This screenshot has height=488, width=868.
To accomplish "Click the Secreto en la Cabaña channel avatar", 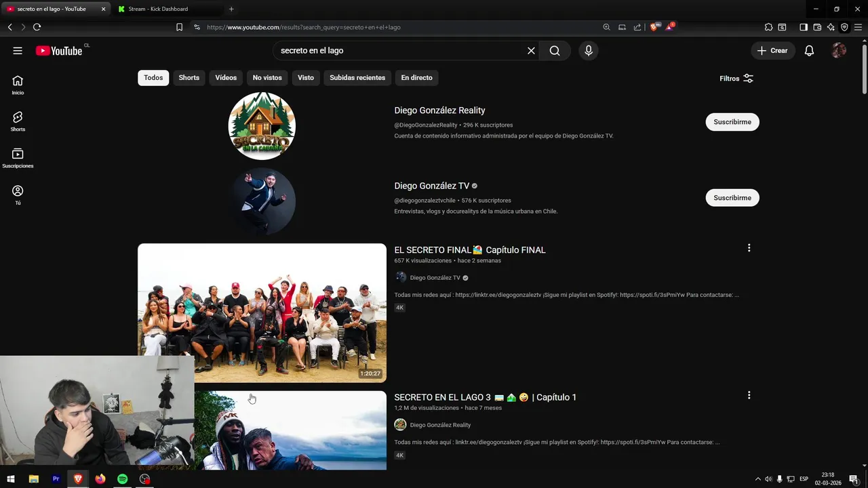I will (x=262, y=126).
